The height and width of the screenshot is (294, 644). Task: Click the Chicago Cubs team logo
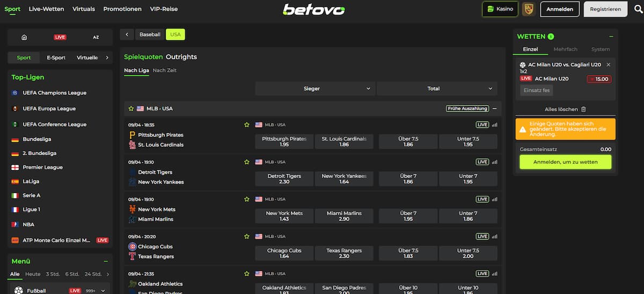pos(132,246)
